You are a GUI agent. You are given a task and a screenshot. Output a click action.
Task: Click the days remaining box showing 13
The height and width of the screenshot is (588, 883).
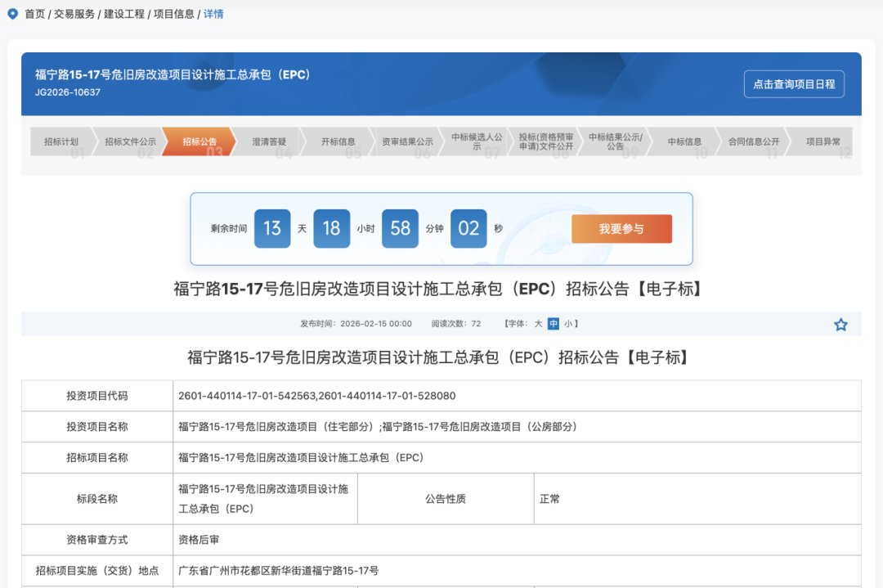coord(272,229)
